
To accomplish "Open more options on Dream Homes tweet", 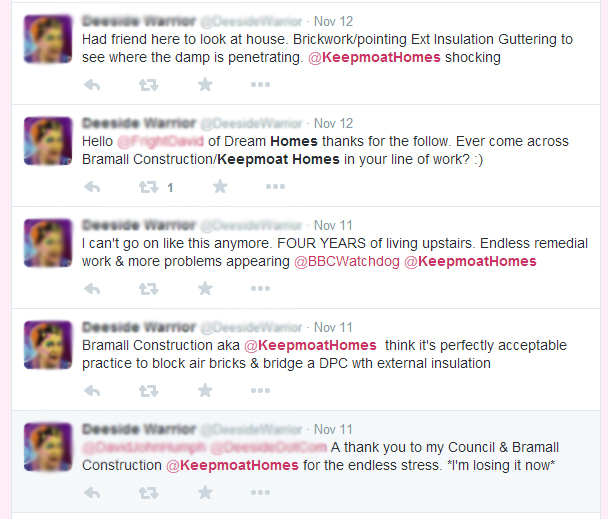I will [275, 187].
